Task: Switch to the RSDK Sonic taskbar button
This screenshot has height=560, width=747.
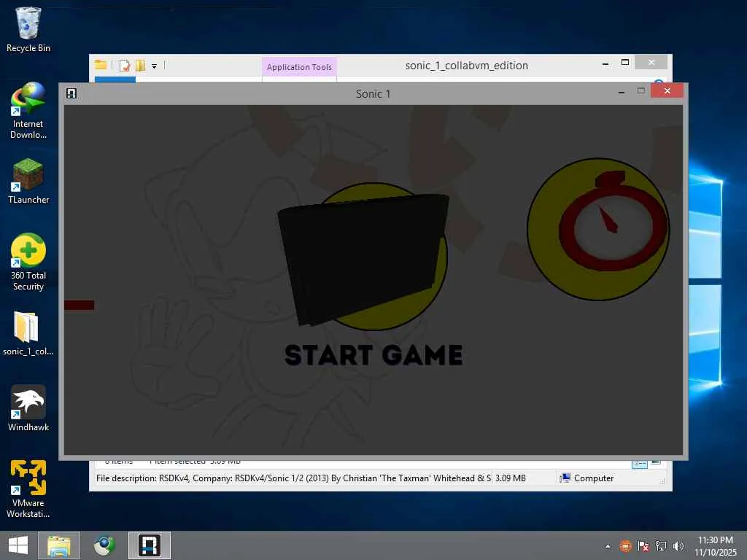Action: pos(149,545)
